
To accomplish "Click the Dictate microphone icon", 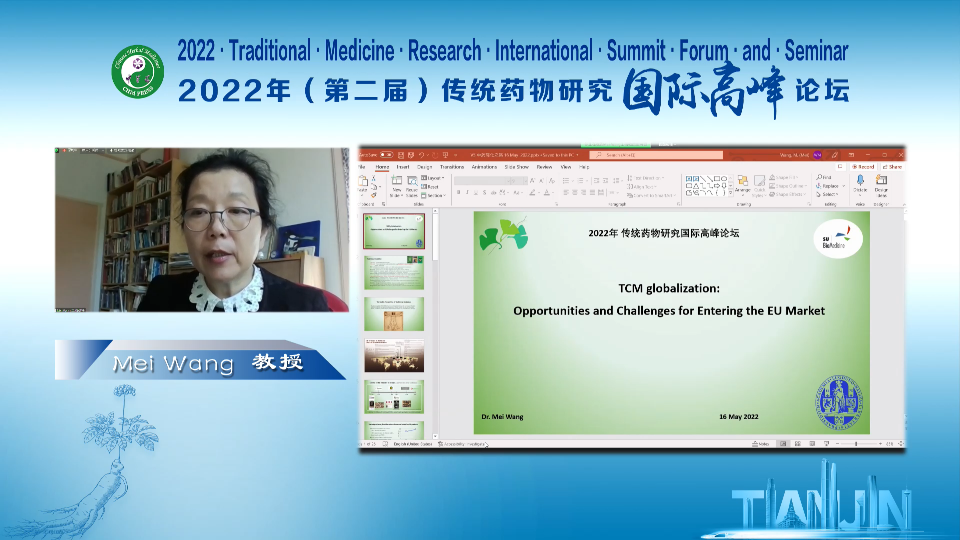I will point(859,184).
